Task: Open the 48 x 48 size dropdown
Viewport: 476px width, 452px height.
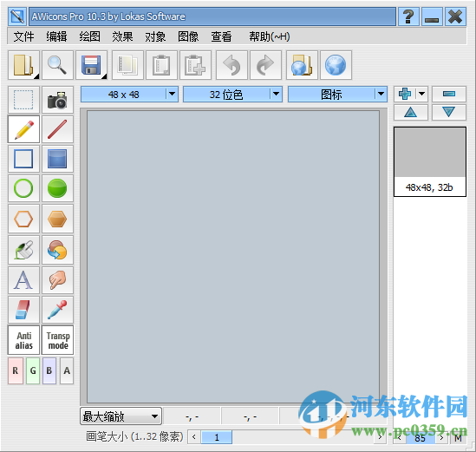Action: click(129, 95)
